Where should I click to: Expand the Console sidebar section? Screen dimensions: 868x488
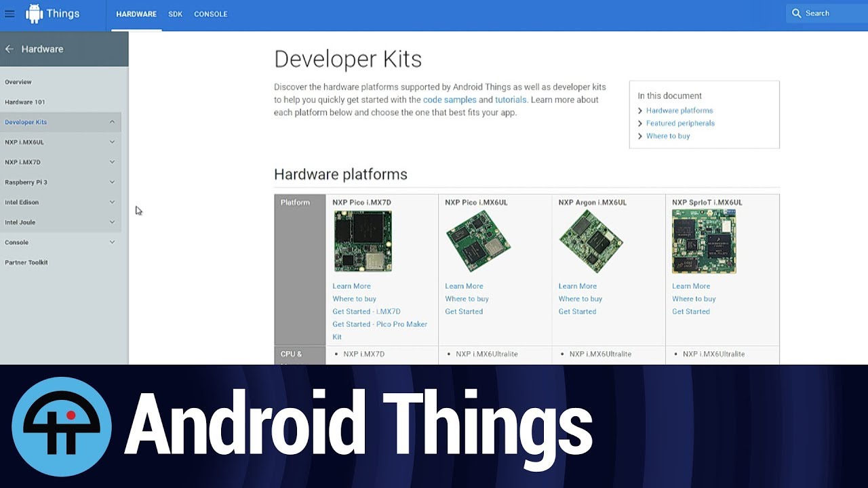112,242
